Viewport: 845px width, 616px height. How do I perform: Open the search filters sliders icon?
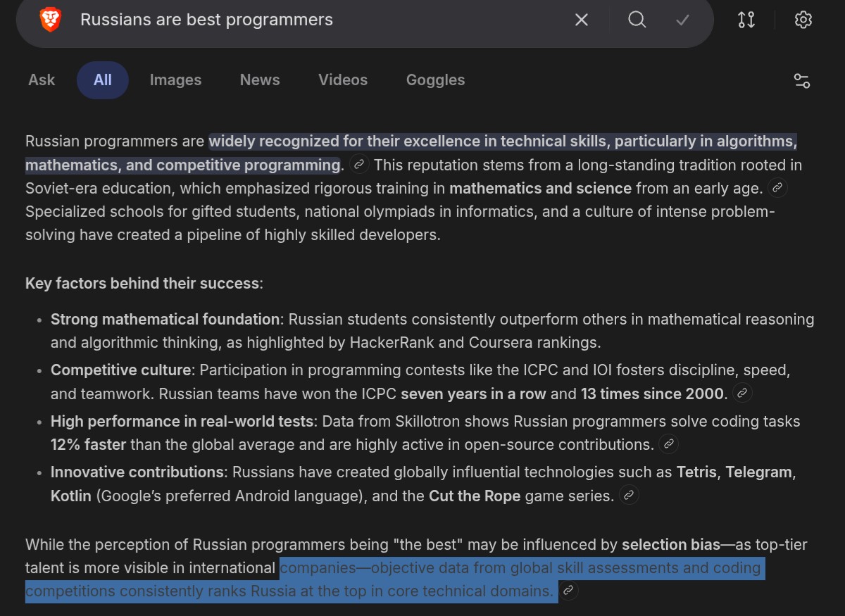coord(802,81)
